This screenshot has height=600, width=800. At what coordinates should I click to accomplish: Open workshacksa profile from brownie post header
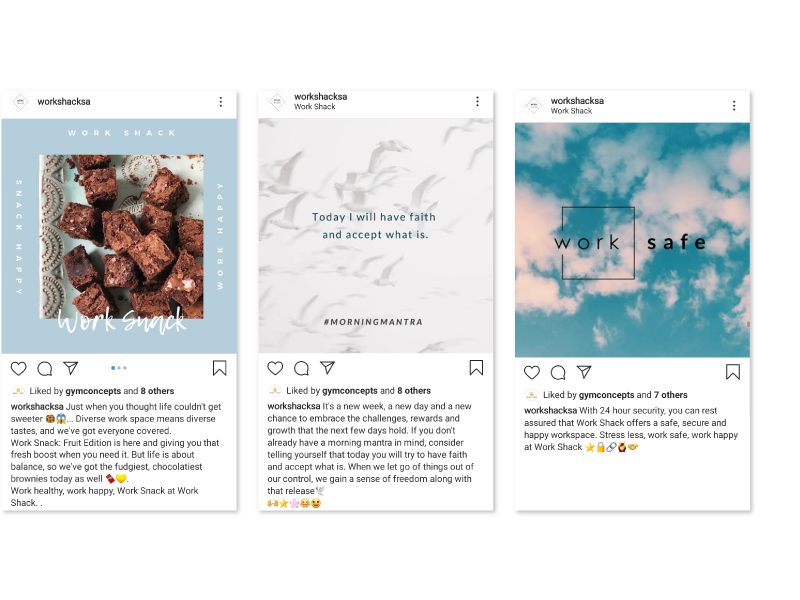coord(64,102)
